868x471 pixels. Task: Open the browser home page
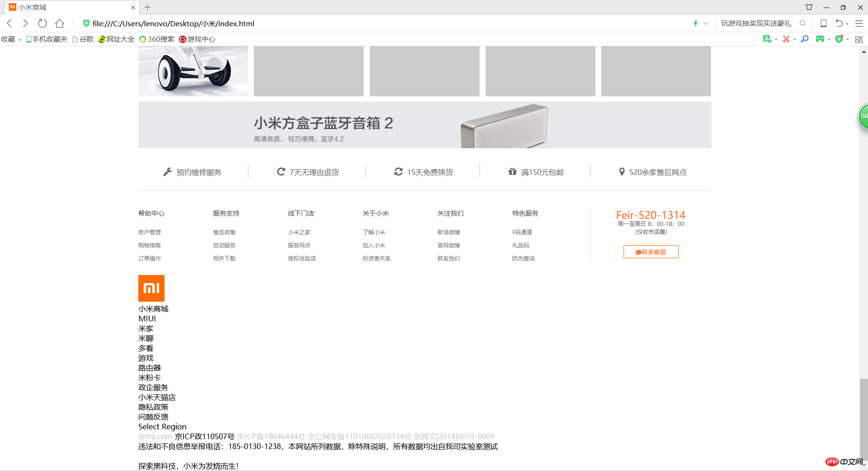pos(60,23)
